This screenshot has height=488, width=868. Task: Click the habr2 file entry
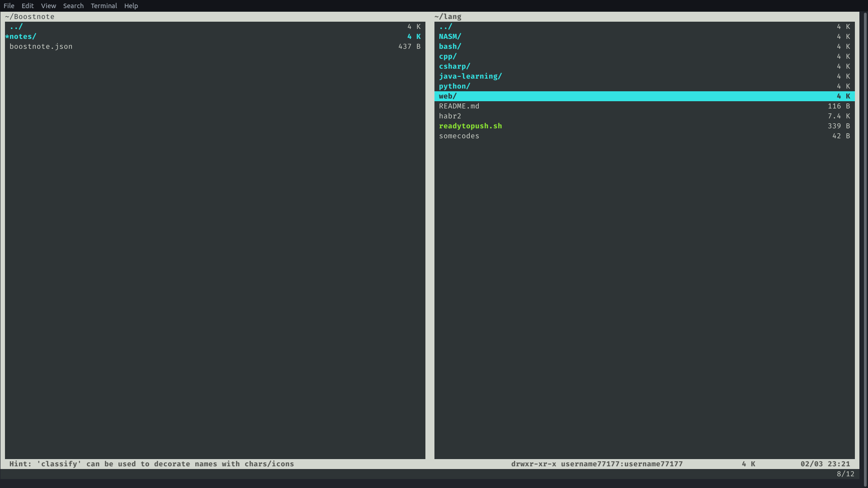[x=450, y=116]
